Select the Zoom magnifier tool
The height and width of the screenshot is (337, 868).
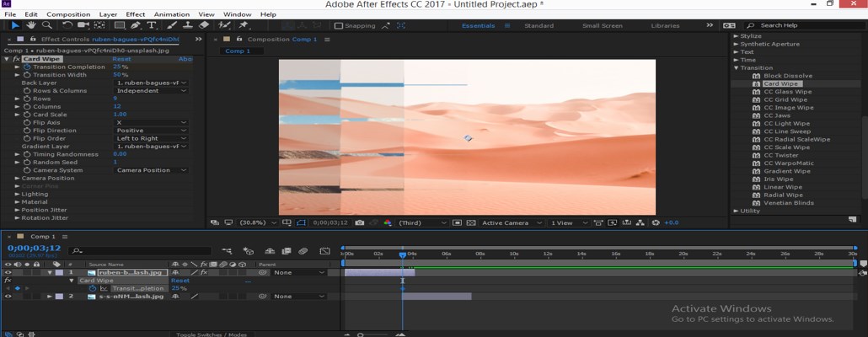tap(47, 25)
